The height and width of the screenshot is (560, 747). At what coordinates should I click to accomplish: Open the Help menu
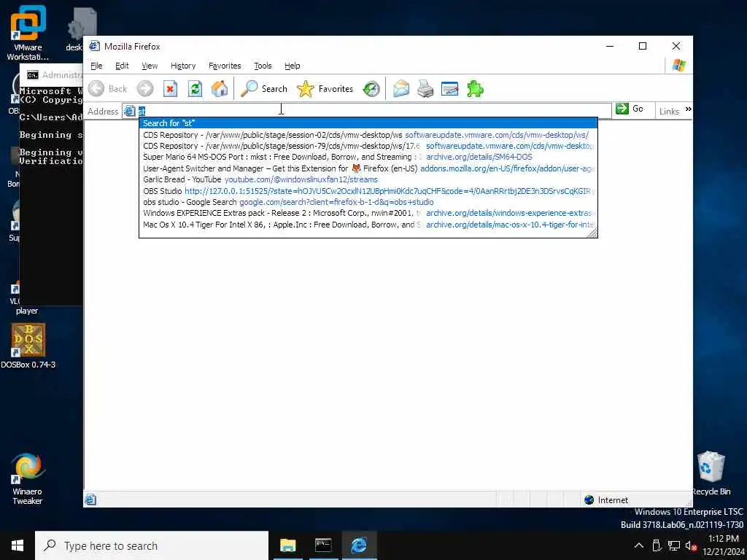(x=292, y=66)
